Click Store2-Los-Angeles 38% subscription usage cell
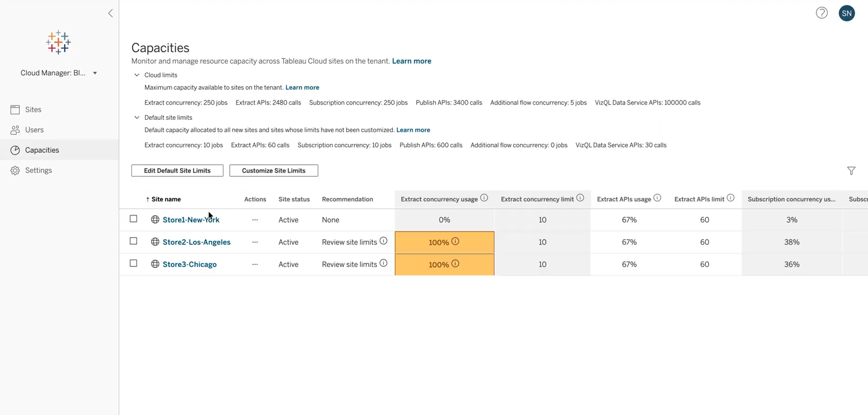Image resolution: width=868 pixels, height=415 pixels. tap(792, 242)
